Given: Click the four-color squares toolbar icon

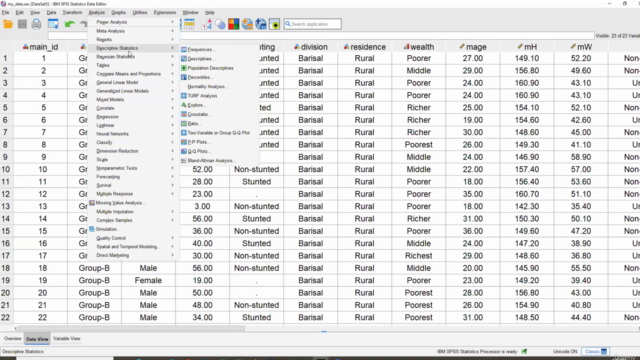Looking at the screenshot, I should coord(234,24).
